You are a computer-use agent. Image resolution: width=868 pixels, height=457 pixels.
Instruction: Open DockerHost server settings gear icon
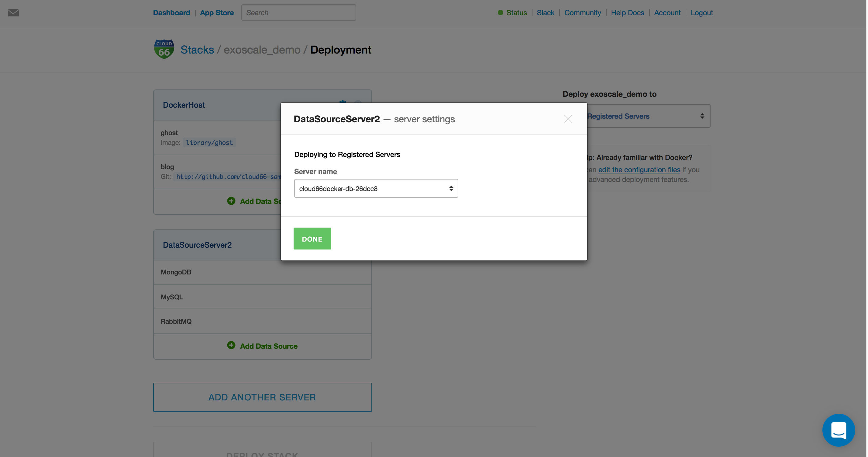pyautogui.click(x=342, y=104)
